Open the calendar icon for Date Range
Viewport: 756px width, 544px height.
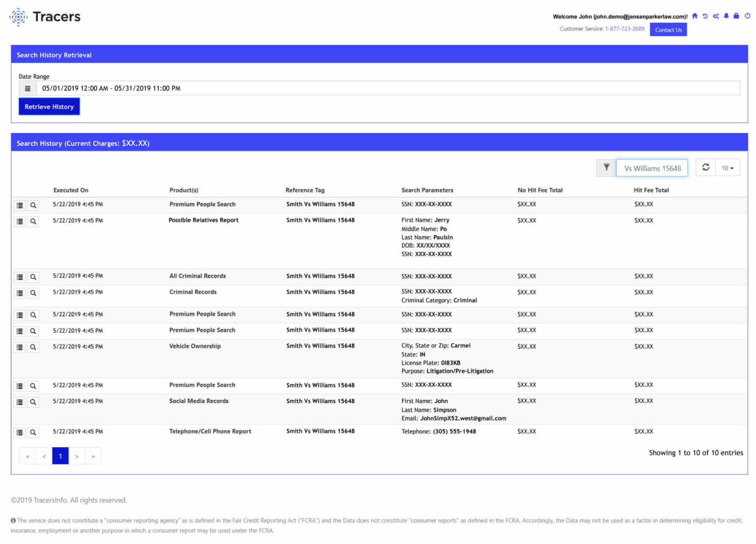tap(28, 88)
